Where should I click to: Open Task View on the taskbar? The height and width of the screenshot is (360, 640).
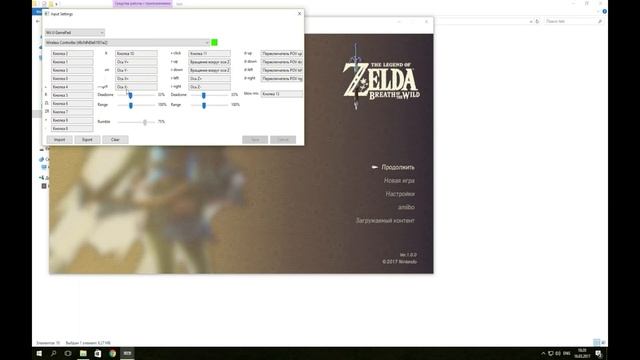(x=68, y=353)
